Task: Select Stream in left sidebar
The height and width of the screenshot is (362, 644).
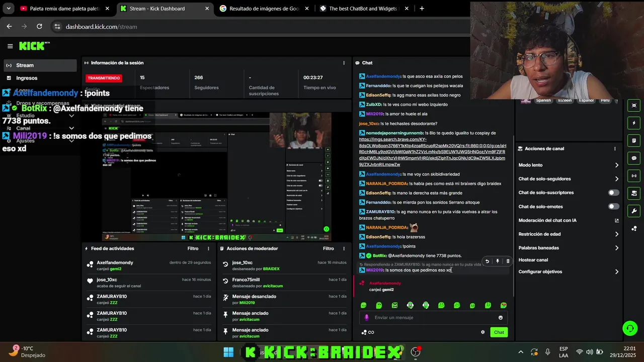Action: click(40, 65)
